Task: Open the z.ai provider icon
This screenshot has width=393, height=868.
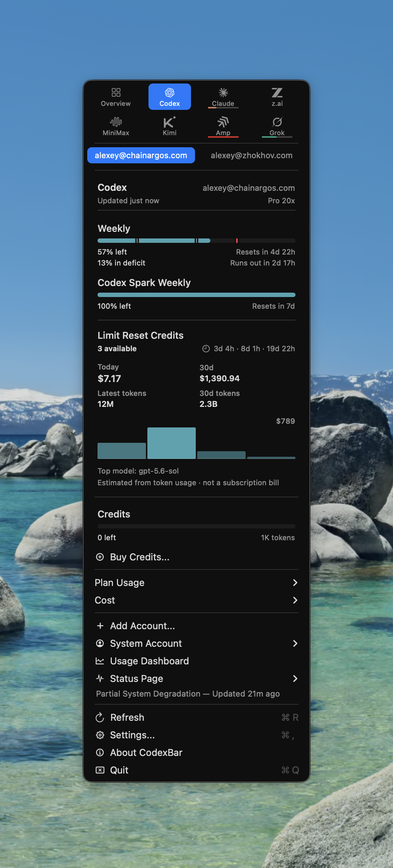Action: (x=277, y=92)
